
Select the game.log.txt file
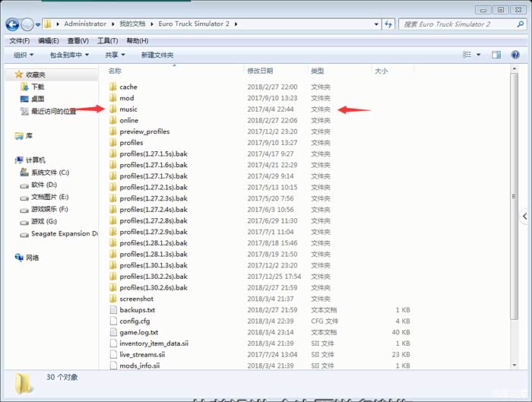(x=138, y=332)
